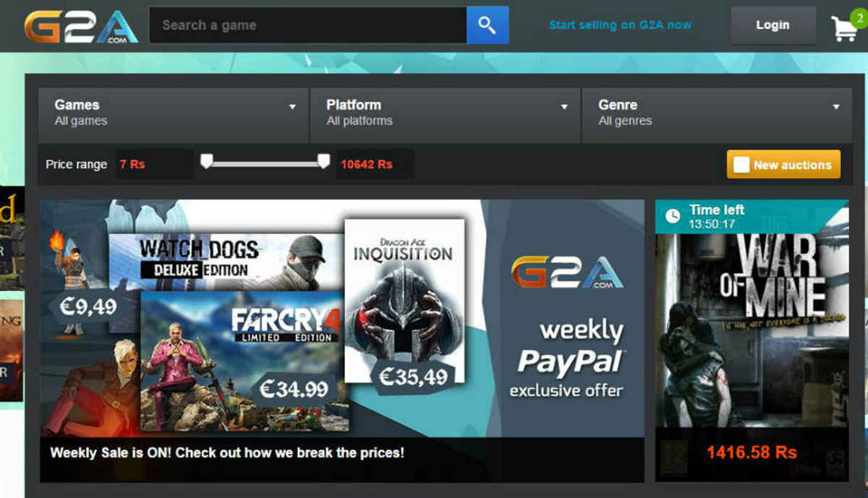
Task: Click the clock icon beside Time left
Action: coord(673,216)
